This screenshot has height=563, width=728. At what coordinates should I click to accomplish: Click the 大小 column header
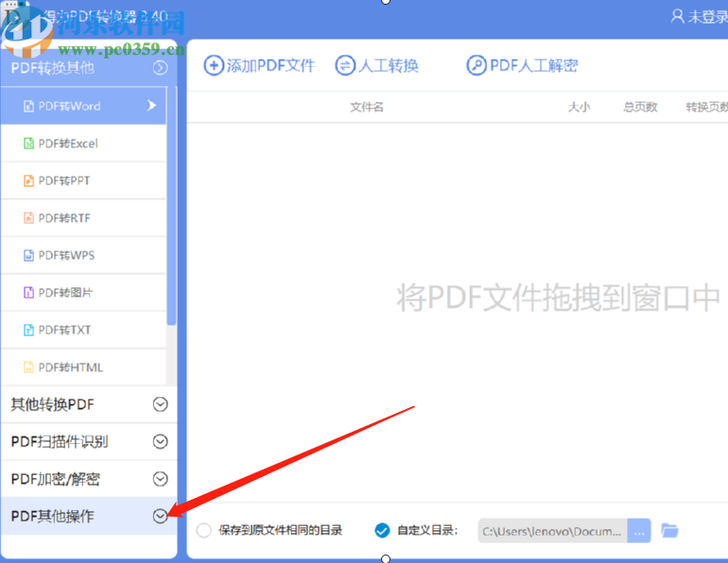(579, 107)
